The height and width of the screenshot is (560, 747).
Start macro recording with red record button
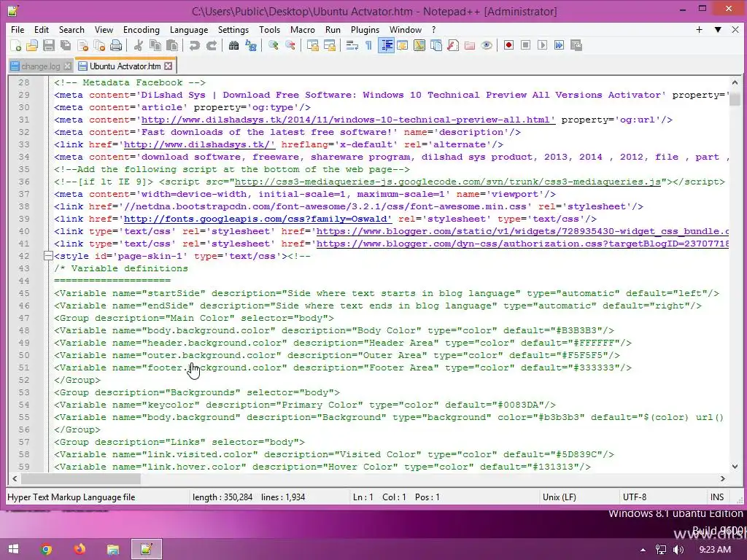[508, 45]
